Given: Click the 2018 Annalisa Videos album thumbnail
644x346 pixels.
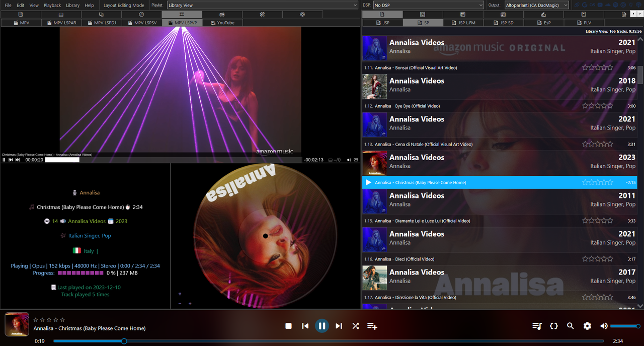Looking at the screenshot, I should 375,87.
